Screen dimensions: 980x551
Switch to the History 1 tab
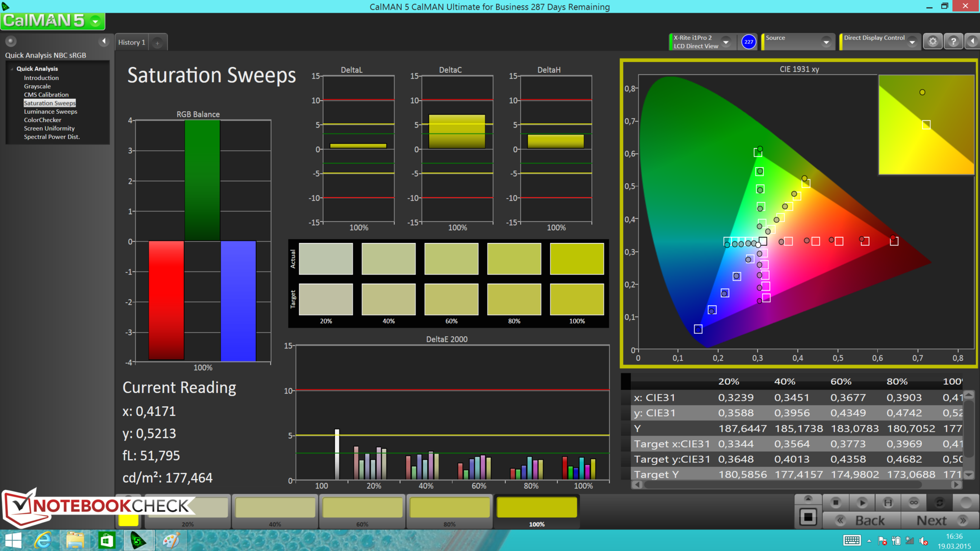click(x=132, y=42)
